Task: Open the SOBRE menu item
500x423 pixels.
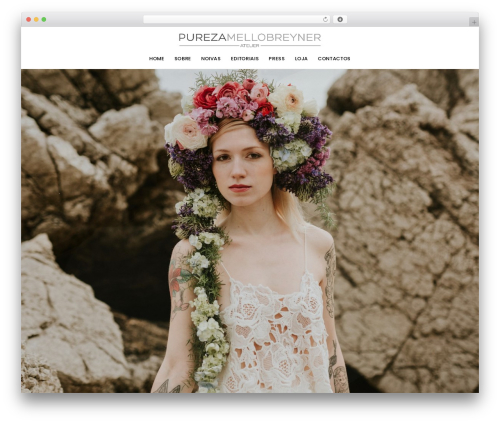Action: pos(183,59)
